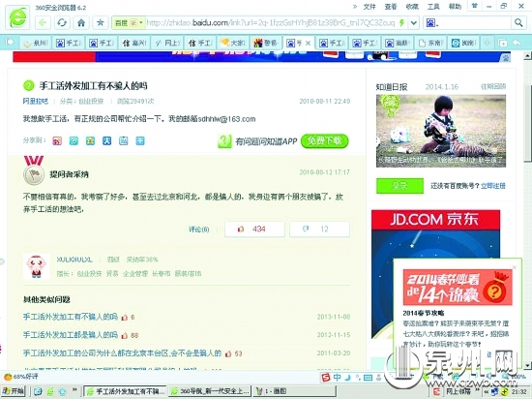Close the current tab with the X
This screenshot has width=532, height=399.
click(x=308, y=43)
